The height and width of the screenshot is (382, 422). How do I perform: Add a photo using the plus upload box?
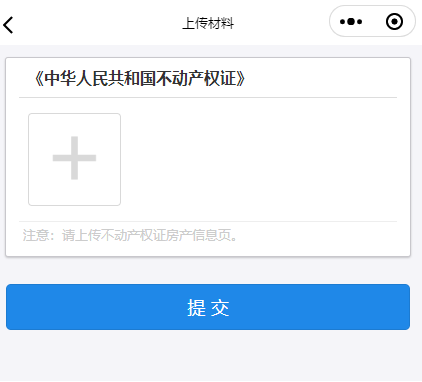(x=74, y=159)
